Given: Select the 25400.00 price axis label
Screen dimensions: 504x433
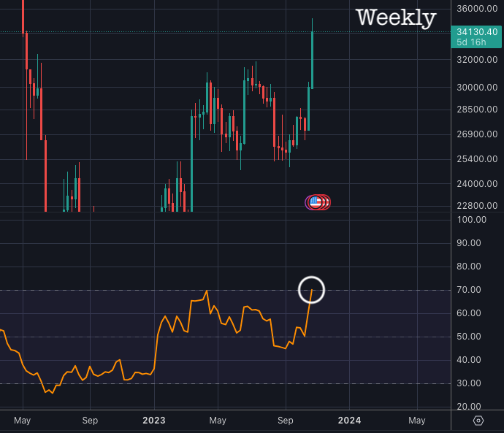Looking at the screenshot, I should point(477,159).
